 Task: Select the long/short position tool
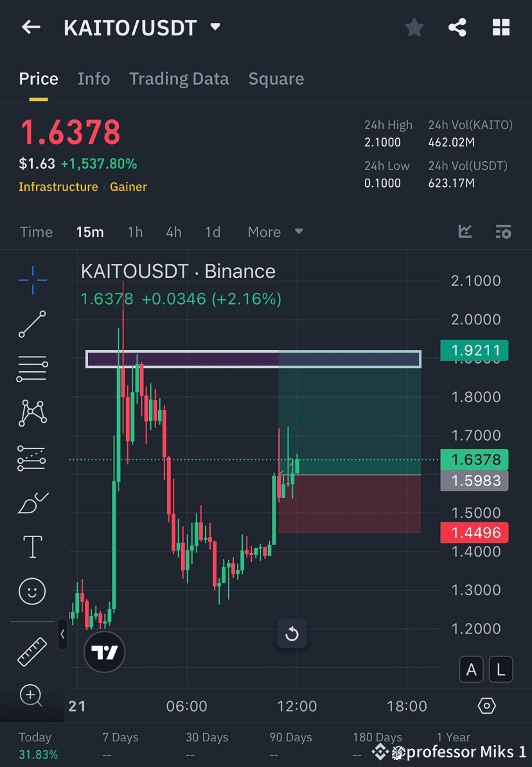coord(32,457)
